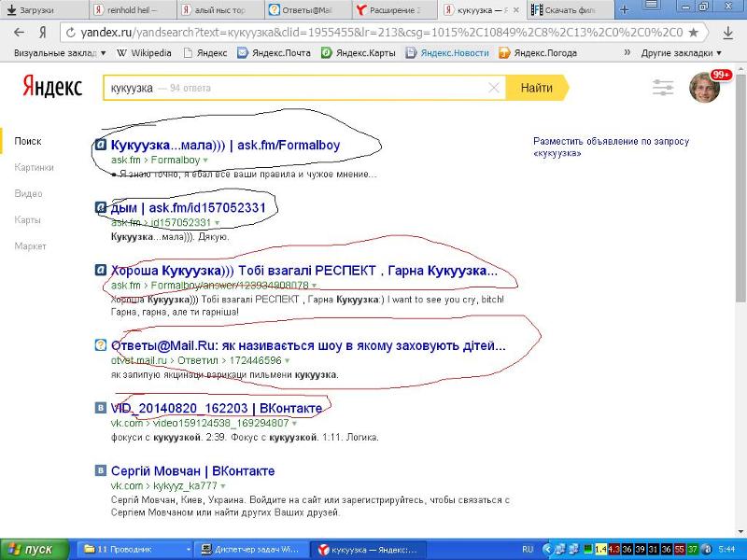Click the Yandex home icon beside the address bar
Screen dimensions: 747x560
pyautogui.click(x=43, y=33)
